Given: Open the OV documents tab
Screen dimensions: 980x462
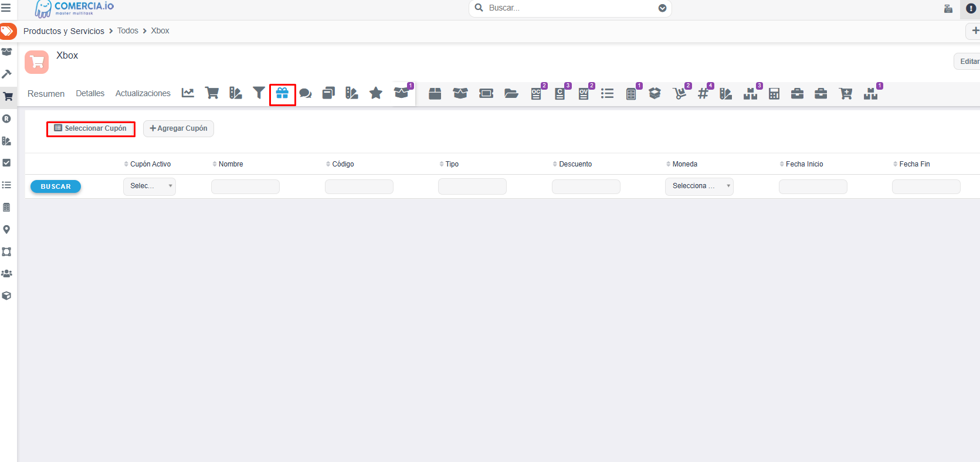Looking at the screenshot, I should tap(584, 93).
